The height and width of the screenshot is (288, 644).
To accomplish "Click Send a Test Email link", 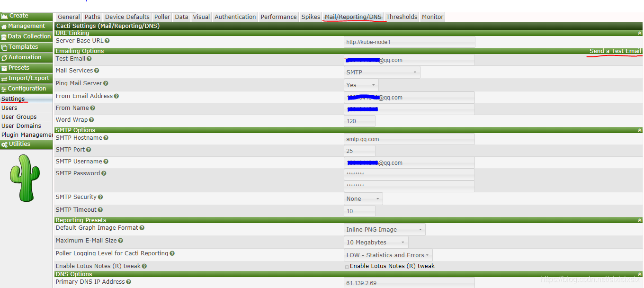I will pyautogui.click(x=615, y=51).
